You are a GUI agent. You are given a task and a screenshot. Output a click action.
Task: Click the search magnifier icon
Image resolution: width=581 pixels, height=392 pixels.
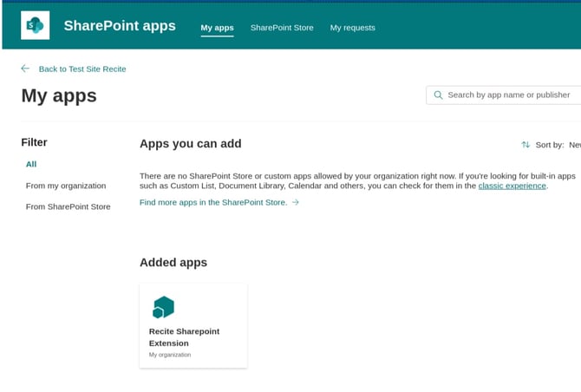coord(438,95)
